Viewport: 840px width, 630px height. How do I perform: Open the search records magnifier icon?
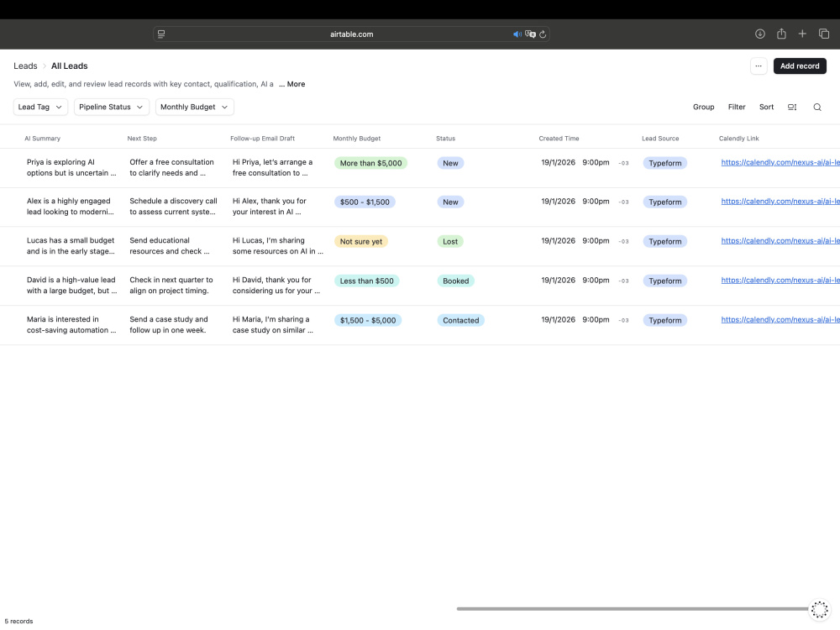coord(817,108)
